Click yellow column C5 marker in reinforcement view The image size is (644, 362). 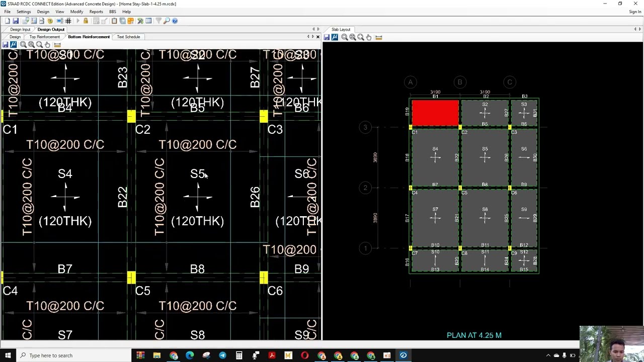point(131,278)
